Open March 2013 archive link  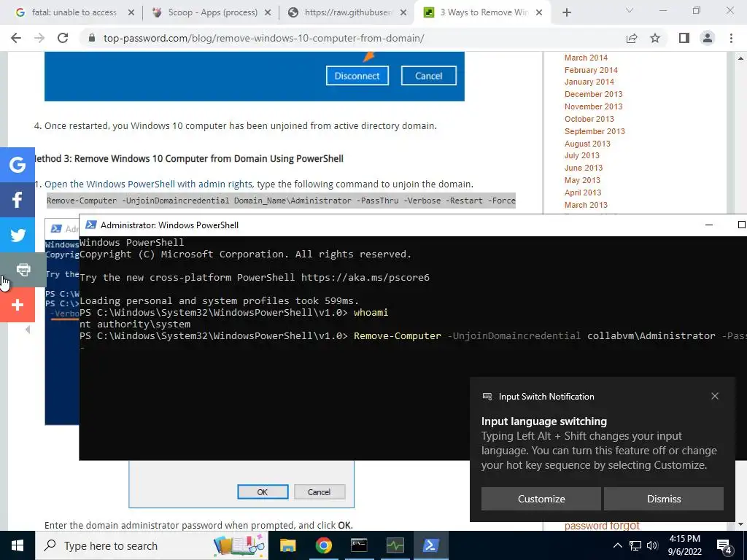(x=586, y=205)
